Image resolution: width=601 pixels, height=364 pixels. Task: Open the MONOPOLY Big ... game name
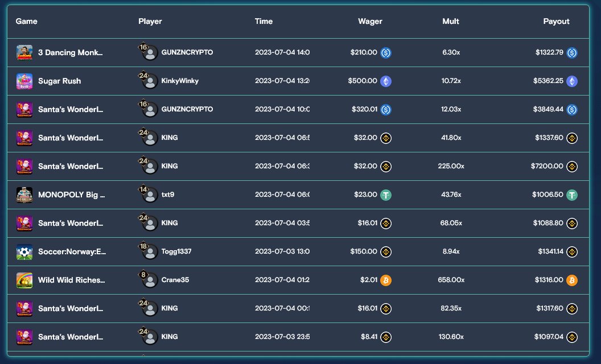tap(71, 195)
